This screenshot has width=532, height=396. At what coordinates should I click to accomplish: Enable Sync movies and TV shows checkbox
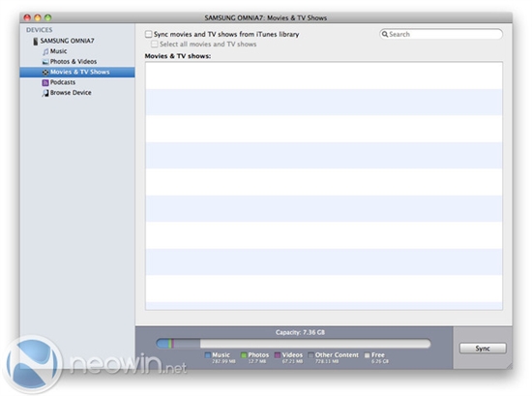point(148,34)
